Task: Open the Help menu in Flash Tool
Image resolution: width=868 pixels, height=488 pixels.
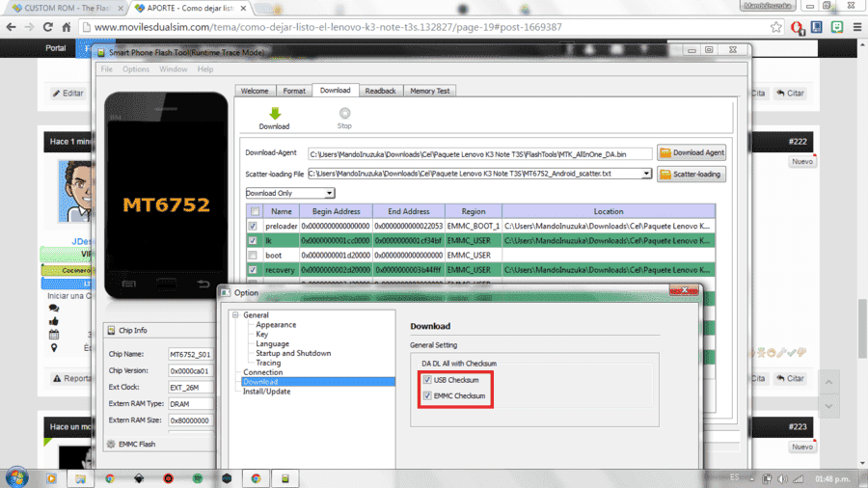Action: coord(205,69)
